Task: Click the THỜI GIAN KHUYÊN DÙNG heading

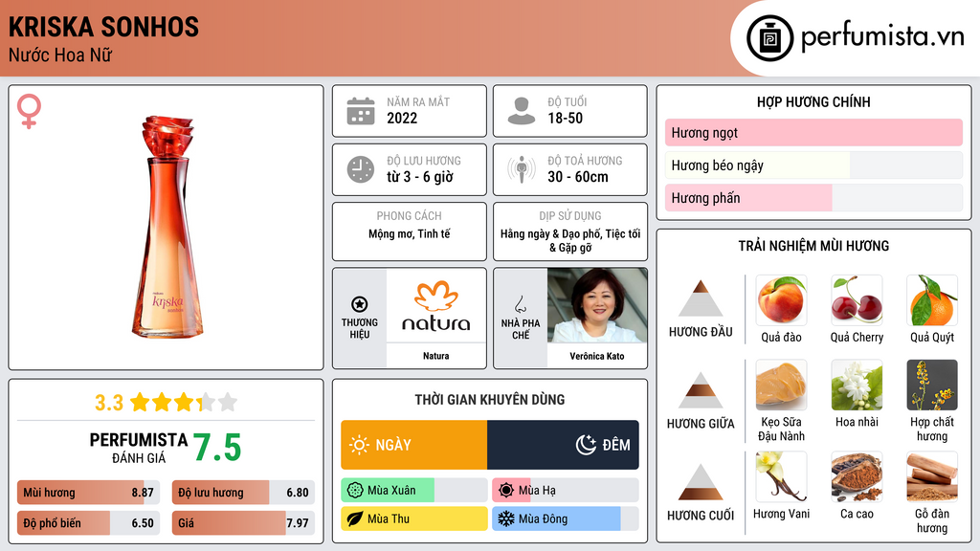Action: [490, 399]
